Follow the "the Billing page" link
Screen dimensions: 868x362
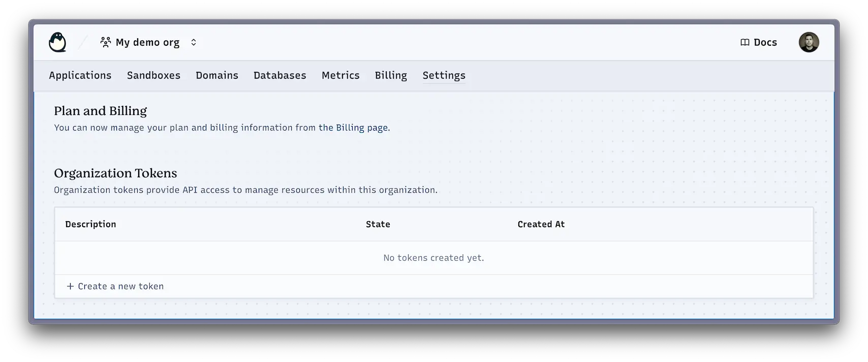353,128
